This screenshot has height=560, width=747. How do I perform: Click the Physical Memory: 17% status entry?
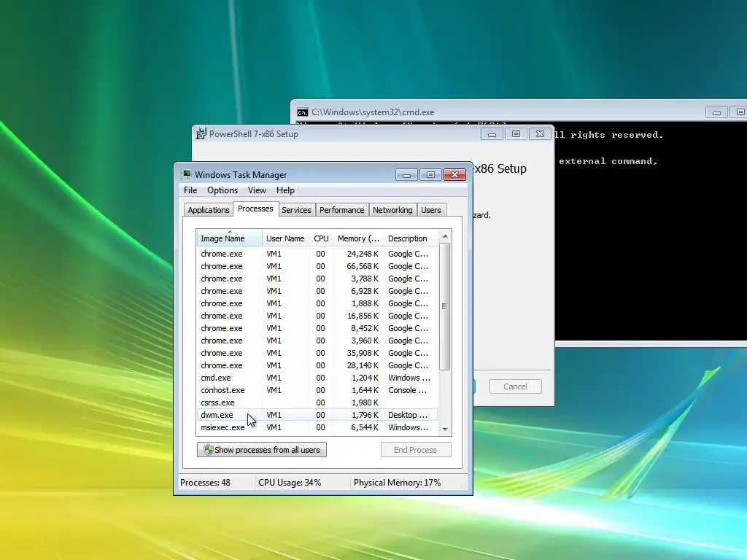coord(397,483)
